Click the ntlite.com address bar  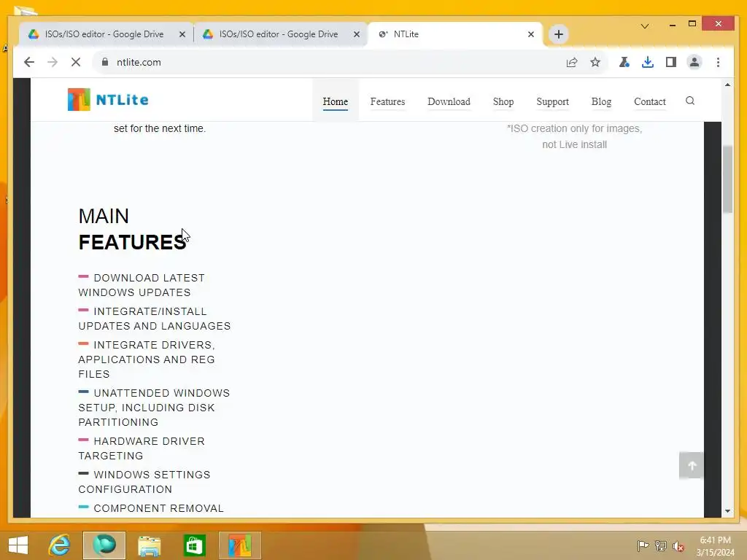[333, 62]
